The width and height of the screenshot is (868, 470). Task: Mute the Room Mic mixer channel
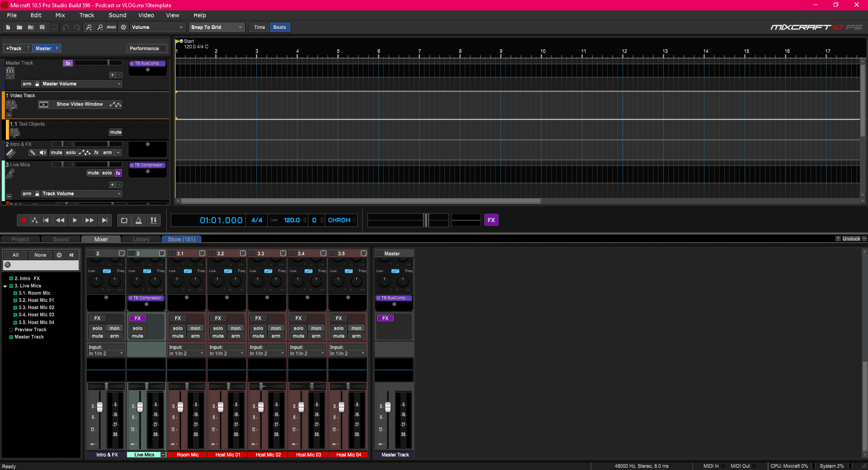click(x=178, y=336)
